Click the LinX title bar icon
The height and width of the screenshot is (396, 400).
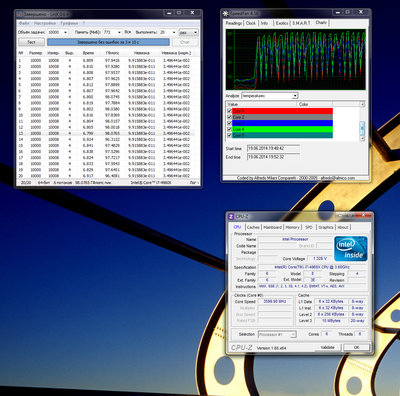[19, 14]
